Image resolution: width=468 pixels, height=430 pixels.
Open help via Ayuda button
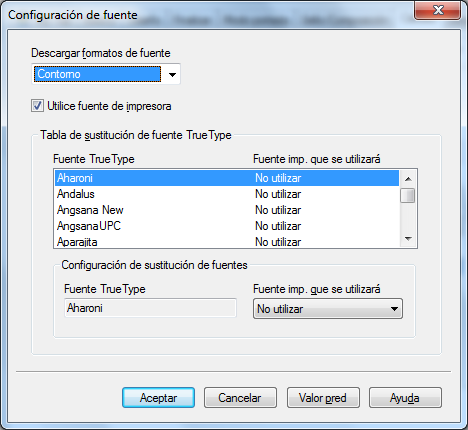coord(405,398)
